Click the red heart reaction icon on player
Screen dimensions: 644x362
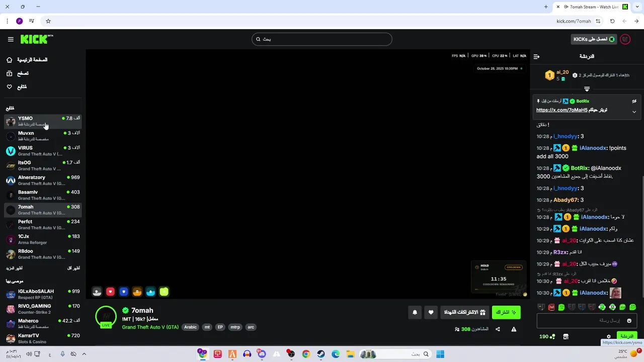[110, 292]
